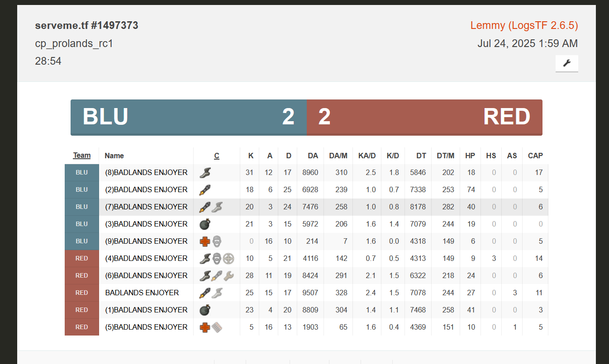Sort by the C class column header
The image size is (609, 364).
pyautogui.click(x=217, y=156)
